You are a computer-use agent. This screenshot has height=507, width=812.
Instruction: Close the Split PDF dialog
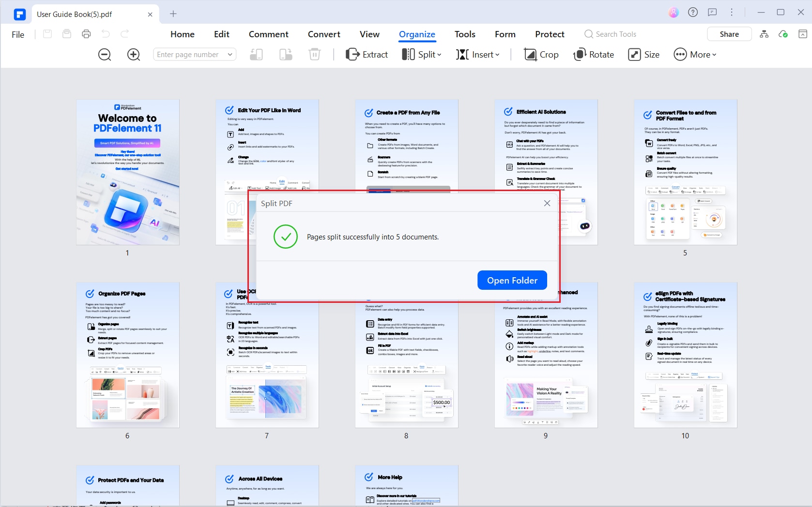(x=547, y=203)
